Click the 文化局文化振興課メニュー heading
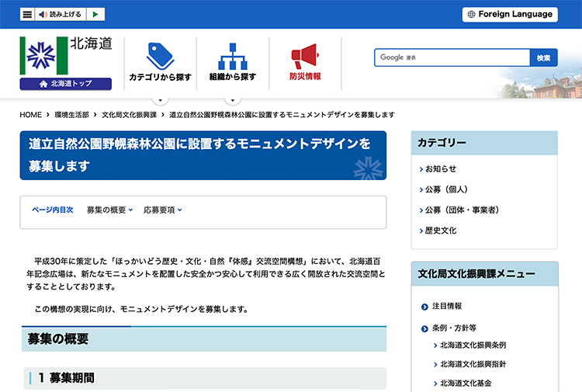 [x=476, y=274]
